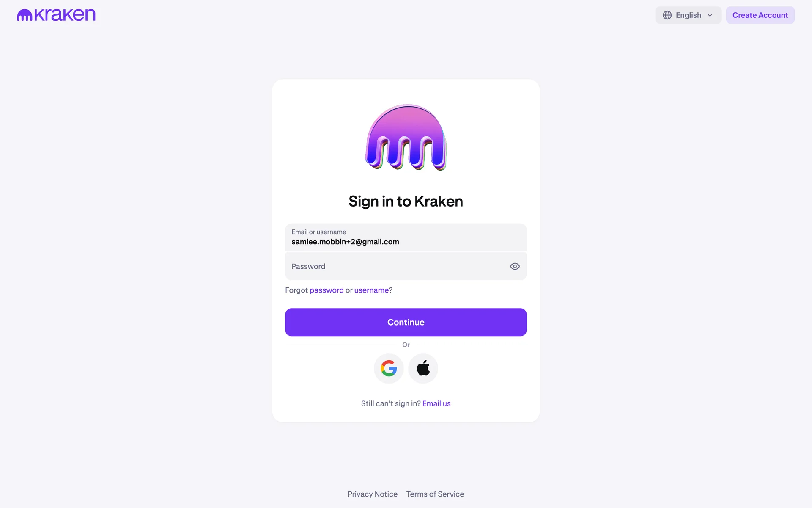
Task: Click the Kraken logo in the header
Action: tap(56, 15)
